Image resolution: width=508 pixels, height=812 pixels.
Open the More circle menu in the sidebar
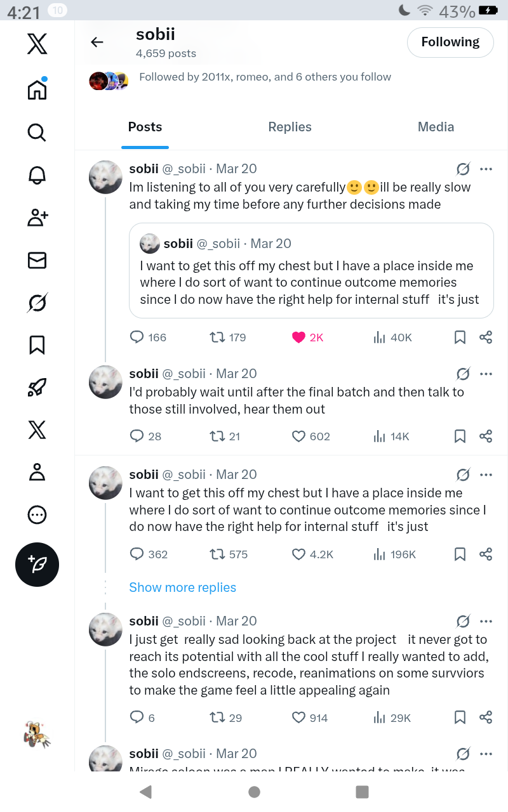37,514
